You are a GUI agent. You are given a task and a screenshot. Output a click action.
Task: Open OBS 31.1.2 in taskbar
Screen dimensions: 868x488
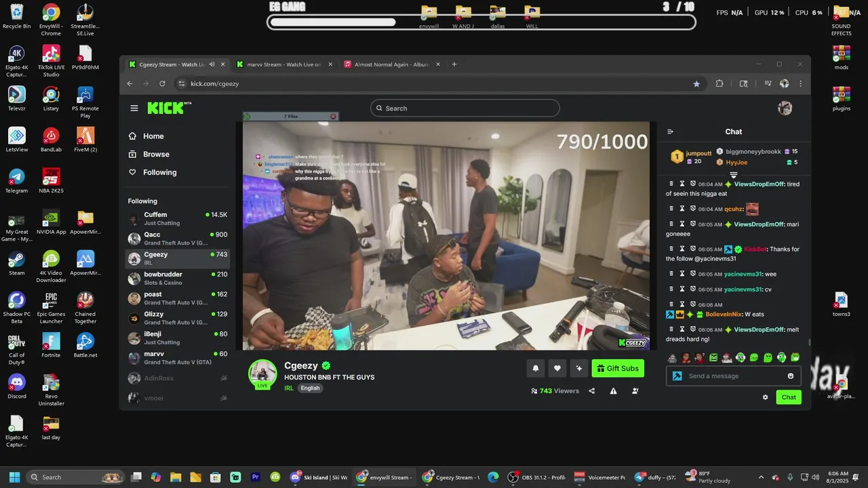pyautogui.click(x=537, y=477)
